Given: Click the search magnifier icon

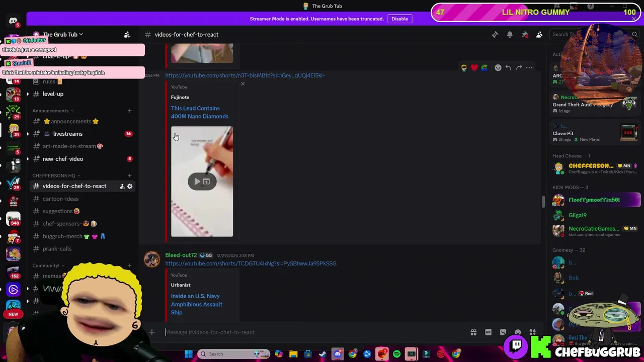Looking at the screenshot, I should 635,35.
